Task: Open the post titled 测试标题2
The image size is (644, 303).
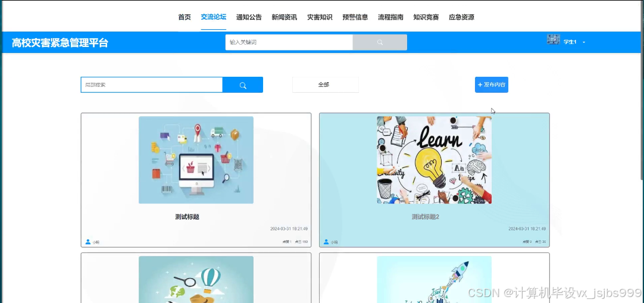Action: (426, 217)
